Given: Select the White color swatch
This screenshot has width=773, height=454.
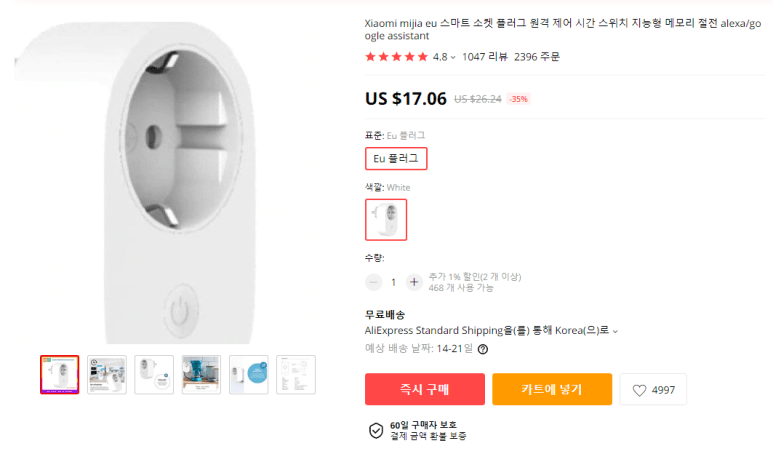Looking at the screenshot, I should (x=386, y=220).
